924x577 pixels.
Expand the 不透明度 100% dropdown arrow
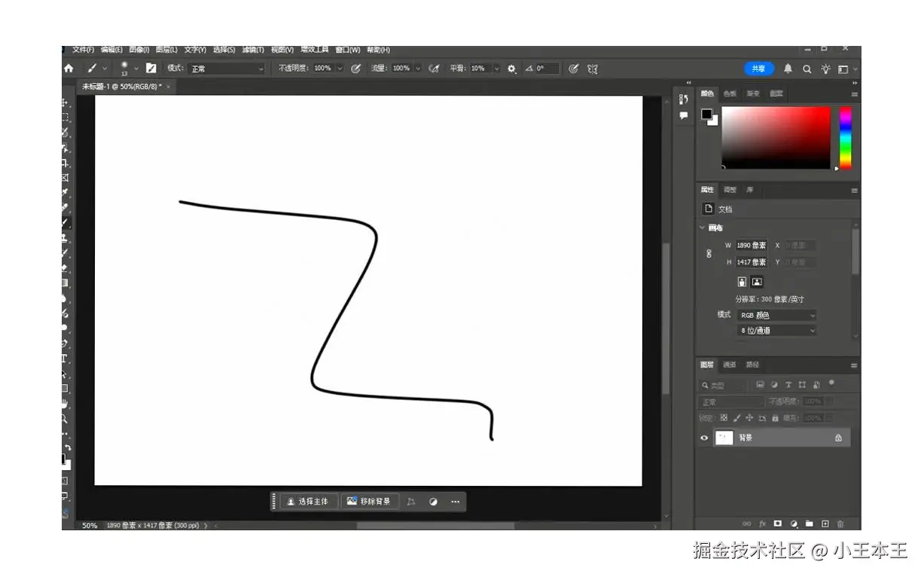tap(340, 69)
